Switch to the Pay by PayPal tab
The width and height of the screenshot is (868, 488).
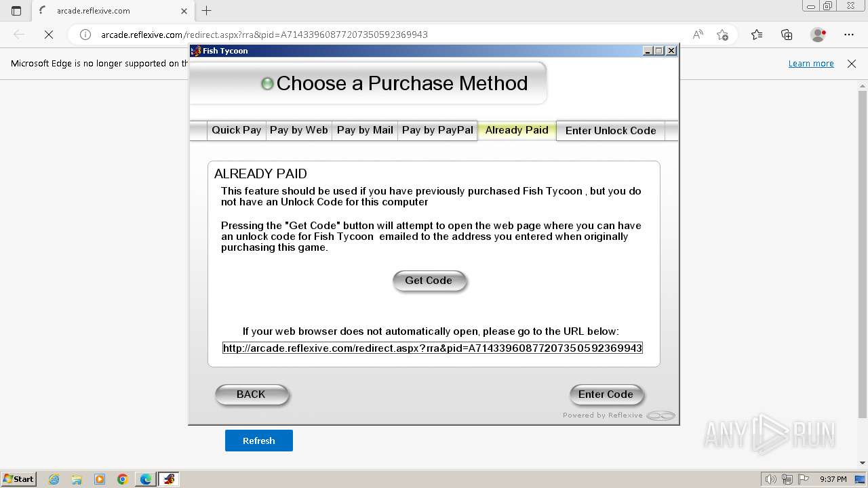(437, 130)
